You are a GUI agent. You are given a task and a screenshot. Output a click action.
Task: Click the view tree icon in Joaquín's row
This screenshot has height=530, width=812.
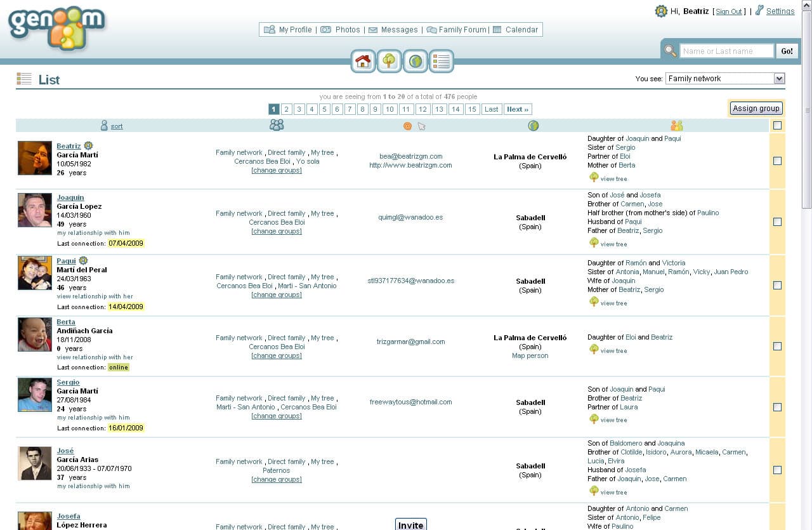coord(594,243)
